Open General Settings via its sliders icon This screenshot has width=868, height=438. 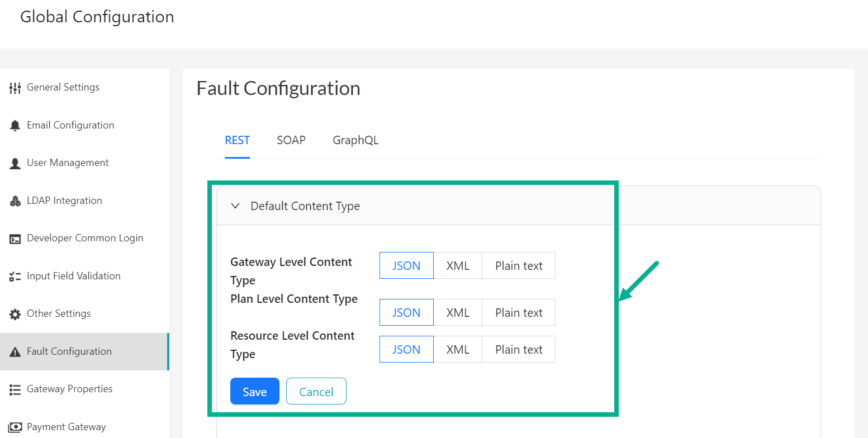pyautogui.click(x=15, y=87)
